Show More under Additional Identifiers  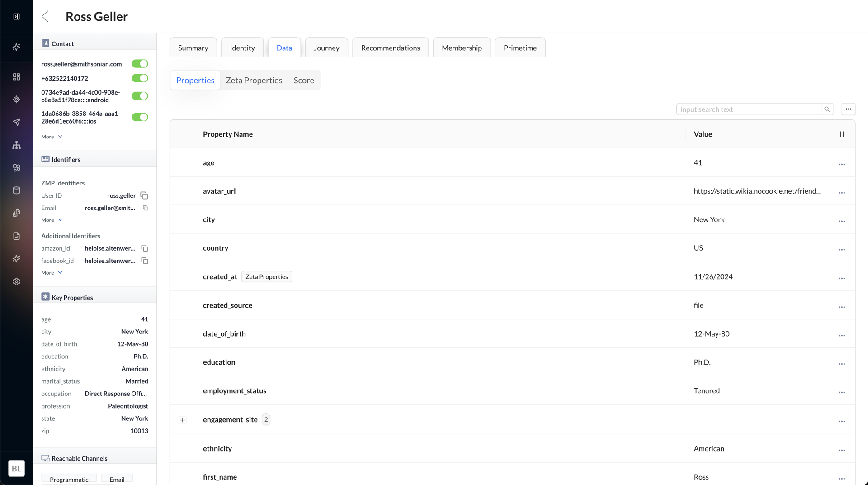52,273
